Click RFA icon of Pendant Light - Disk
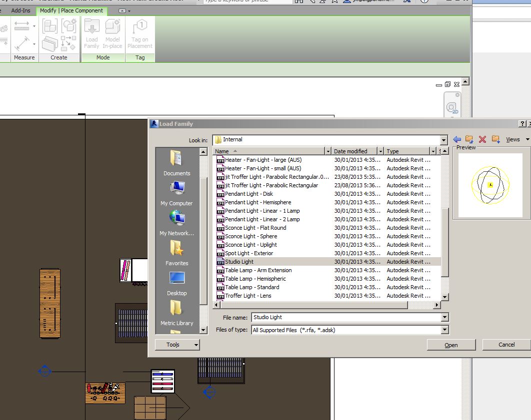The height and width of the screenshot is (420, 531). pyautogui.click(x=220, y=193)
